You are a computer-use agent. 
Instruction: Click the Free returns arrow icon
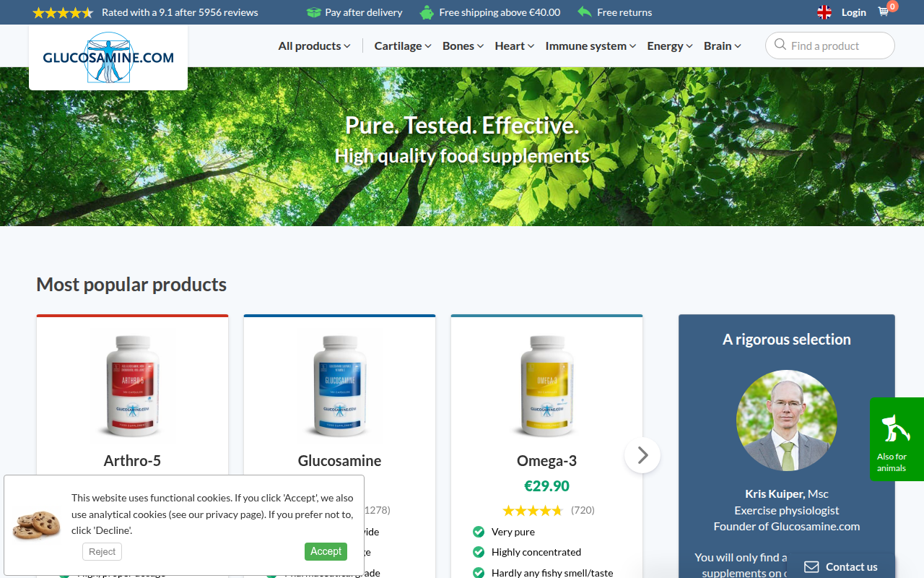point(585,12)
